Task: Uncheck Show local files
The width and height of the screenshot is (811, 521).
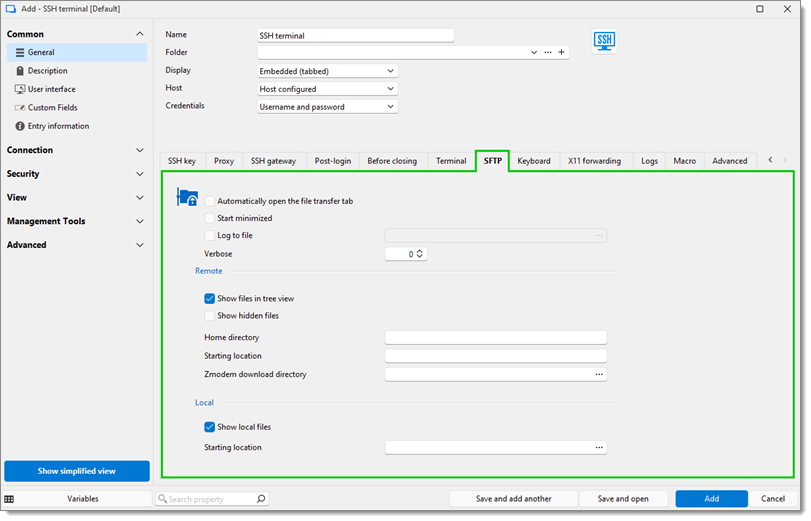Action: 209,427
